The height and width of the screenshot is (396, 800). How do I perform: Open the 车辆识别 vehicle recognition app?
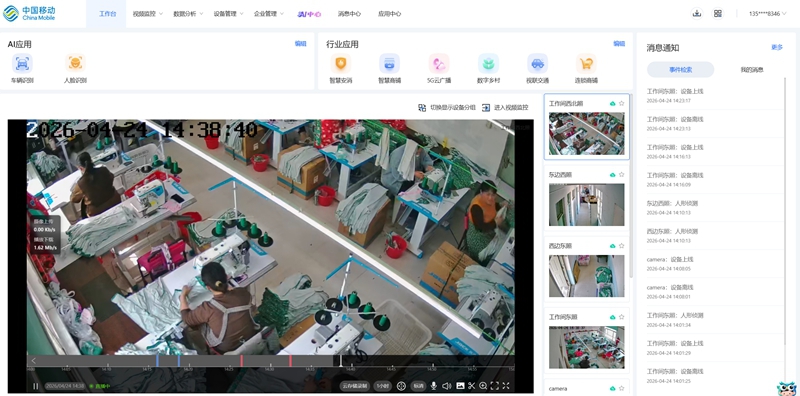[22, 69]
